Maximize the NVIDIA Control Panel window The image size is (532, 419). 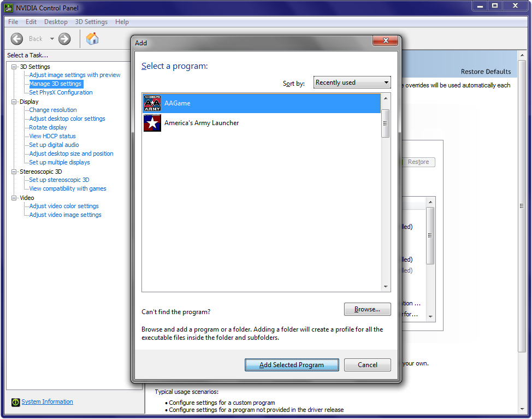click(x=495, y=6)
